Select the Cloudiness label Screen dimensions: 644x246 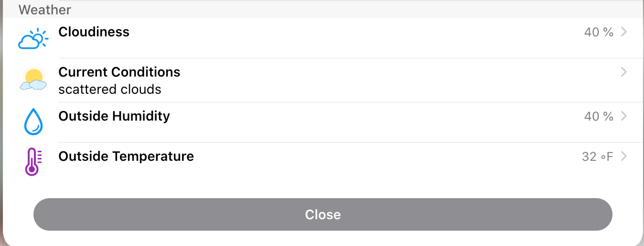click(x=94, y=32)
